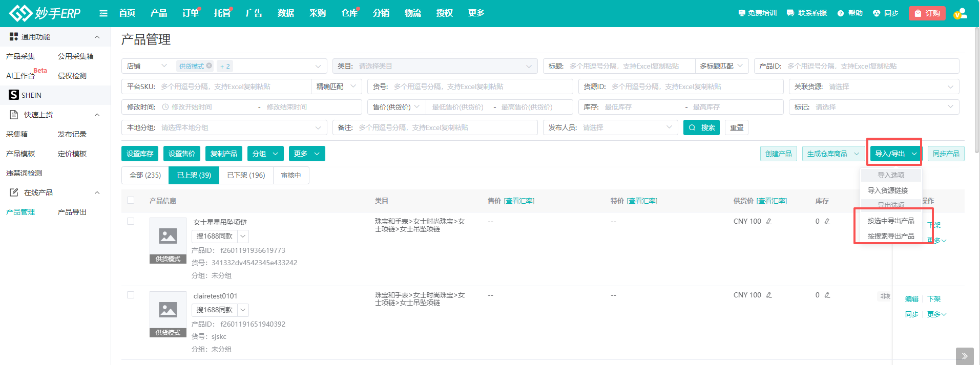Edit supply price pencil icon for 女士星星吊坠项链
Viewport: 980px width, 365px height.
click(769, 222)
